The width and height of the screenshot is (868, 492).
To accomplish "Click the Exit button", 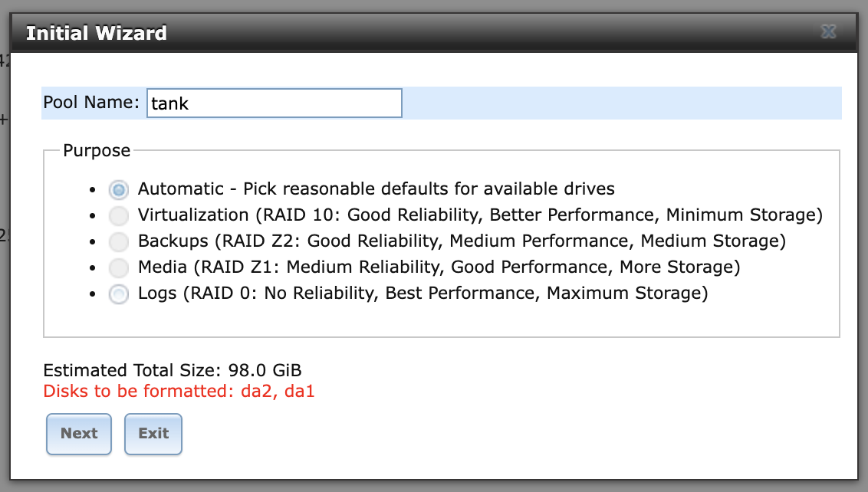I will (153, 434).
